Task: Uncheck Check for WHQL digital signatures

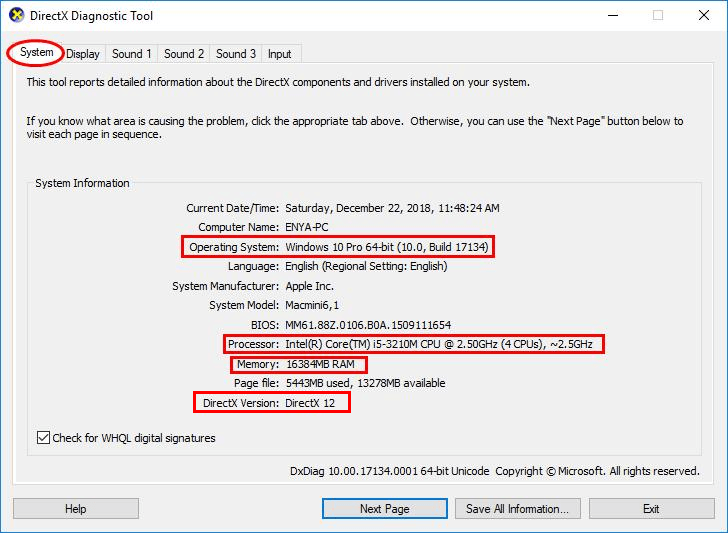Action: click(43, 438)
